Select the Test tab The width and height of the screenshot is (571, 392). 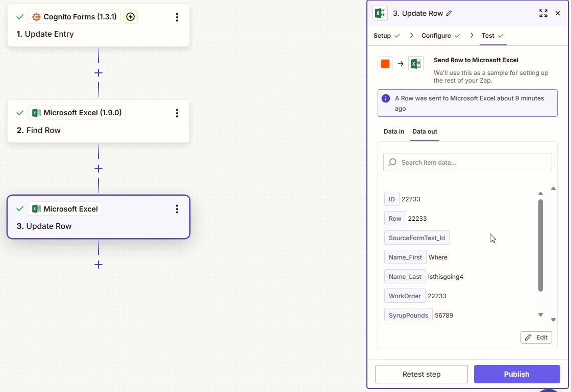(x=493, y=36)
